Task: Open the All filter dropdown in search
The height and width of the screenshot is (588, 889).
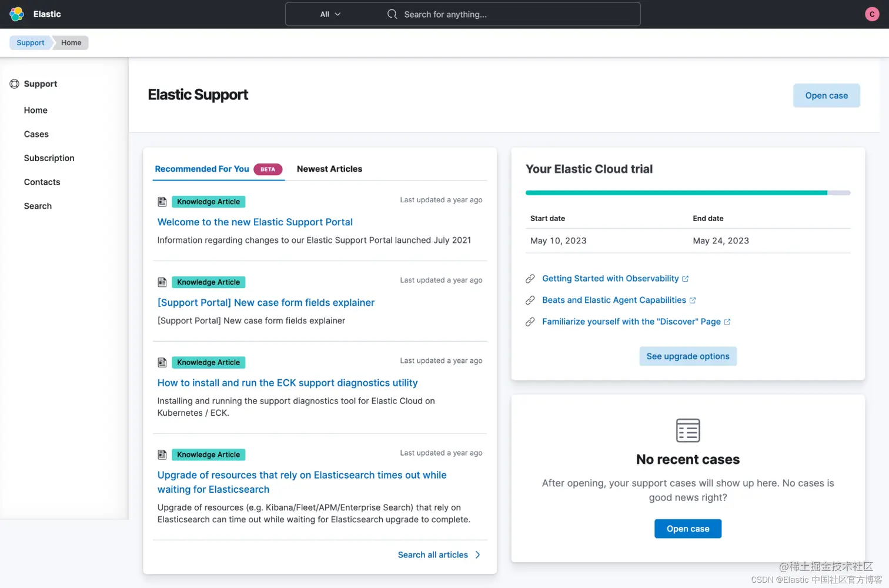Action: (x=330, y=14)
